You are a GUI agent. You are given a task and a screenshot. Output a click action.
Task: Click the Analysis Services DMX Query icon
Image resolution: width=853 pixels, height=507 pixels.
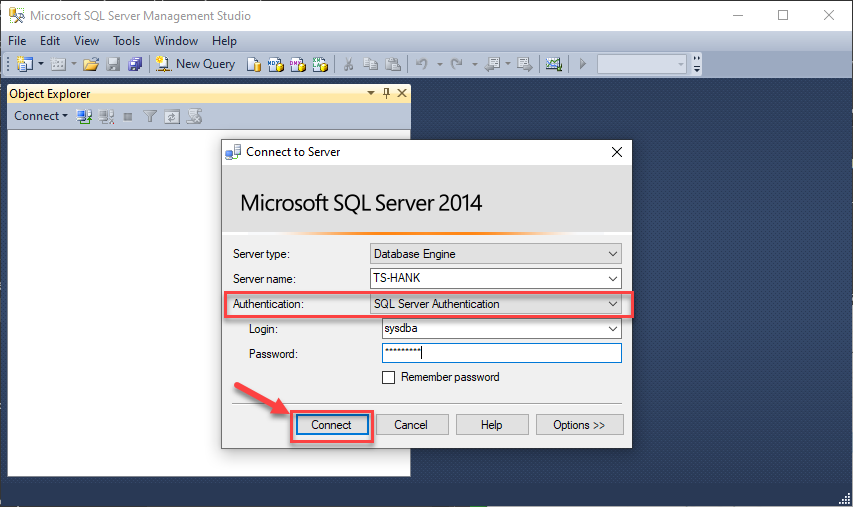tap(298, 64)
